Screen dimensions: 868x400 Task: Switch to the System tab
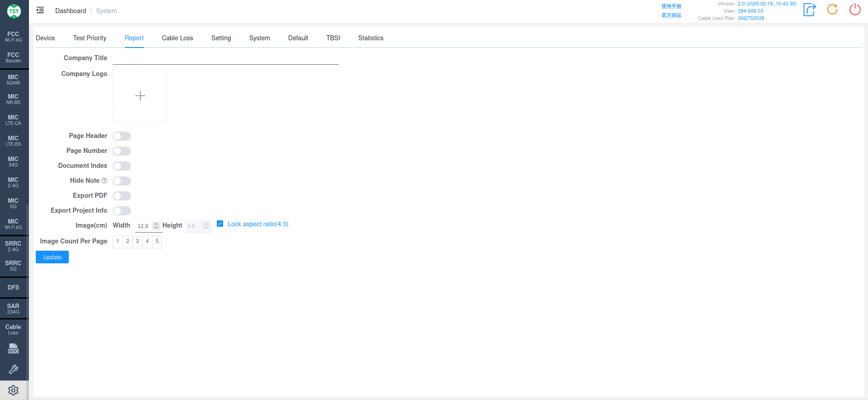coord(259,38)
